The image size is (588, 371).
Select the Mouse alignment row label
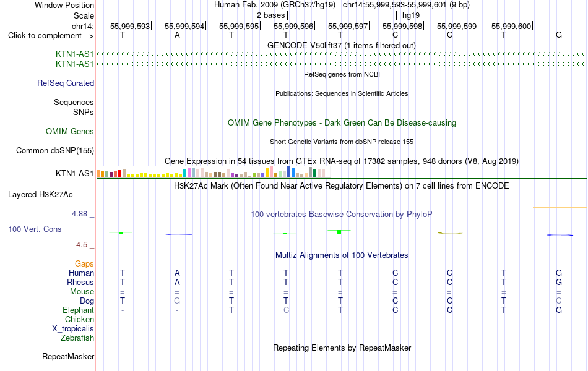pyautogui.click(x=82, y=292)
